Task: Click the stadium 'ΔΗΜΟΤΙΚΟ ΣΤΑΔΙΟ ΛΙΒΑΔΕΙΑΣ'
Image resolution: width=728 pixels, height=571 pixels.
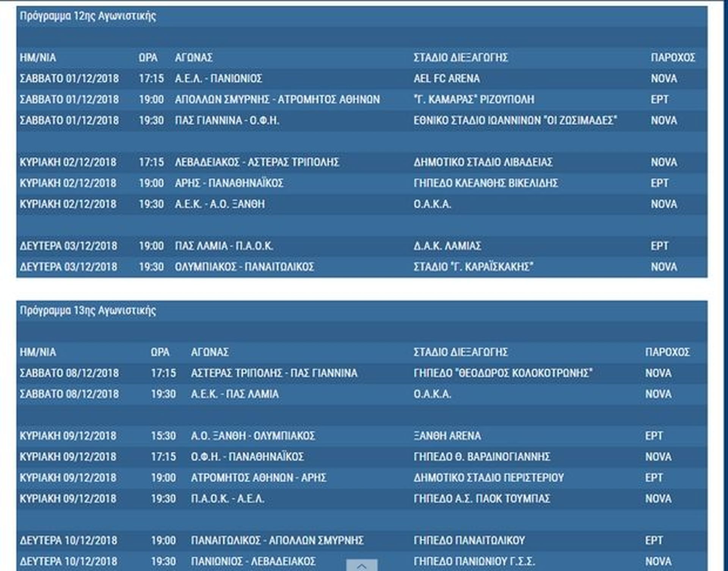Action: (x=483, y=162)
